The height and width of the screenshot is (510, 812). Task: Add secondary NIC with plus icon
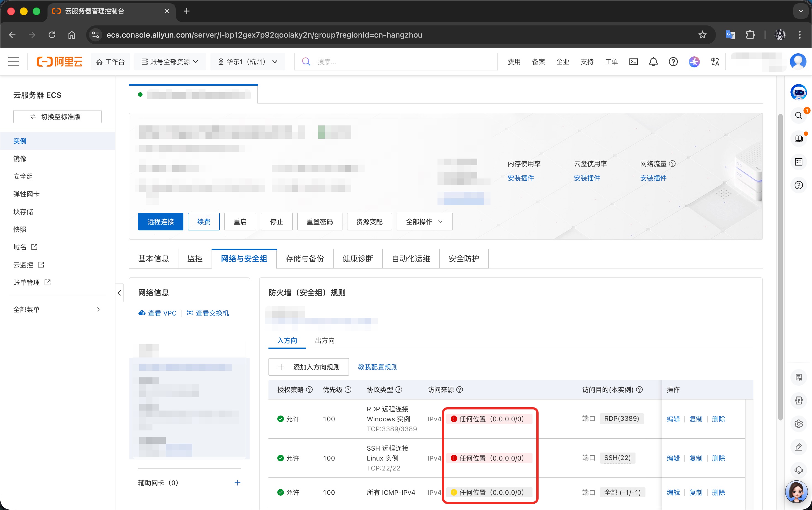(238, 483)
